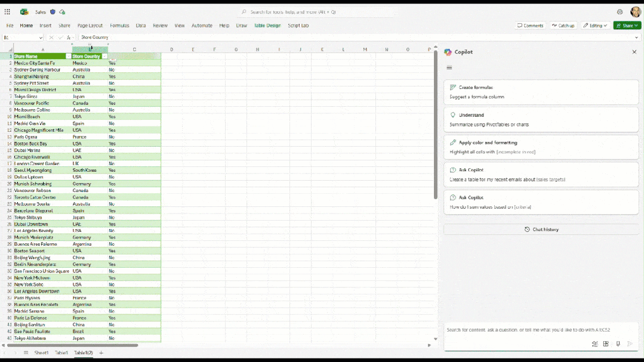Screen dimensions: 644x362
Task: Click the Comments button
Action: [x=530, y=26]
